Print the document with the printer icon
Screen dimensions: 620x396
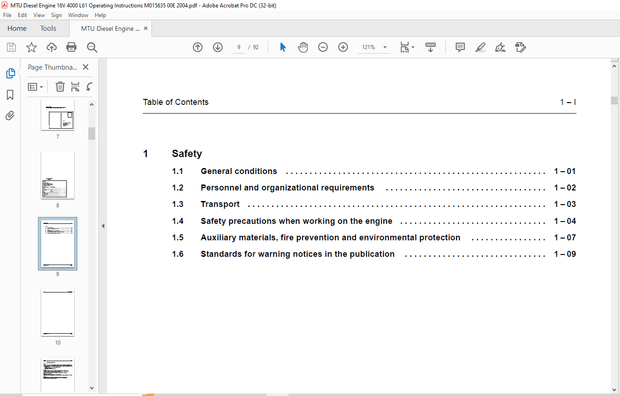[x=72, y=47]
